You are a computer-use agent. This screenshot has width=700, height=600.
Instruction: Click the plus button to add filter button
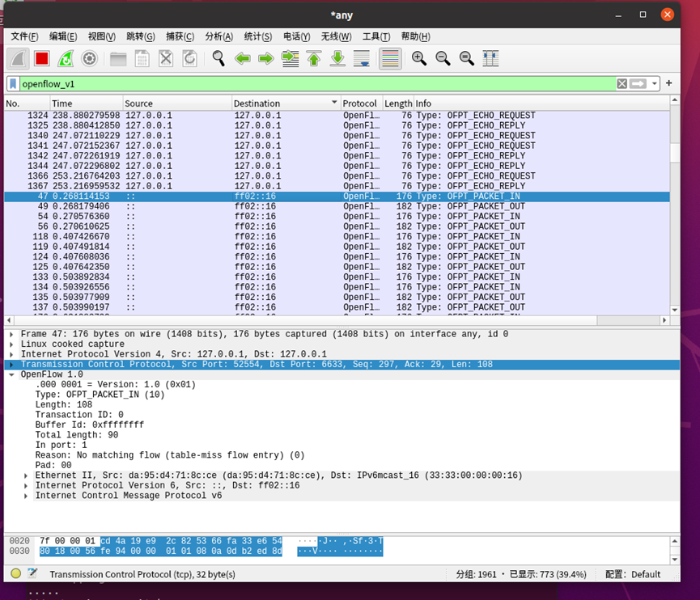point(668,83)
